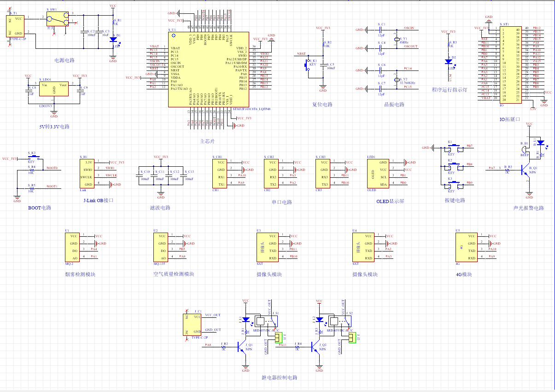Click the GND_OUT net label beside J_C1
Screen dimensions: 555x392
click(x=213, y=330)
